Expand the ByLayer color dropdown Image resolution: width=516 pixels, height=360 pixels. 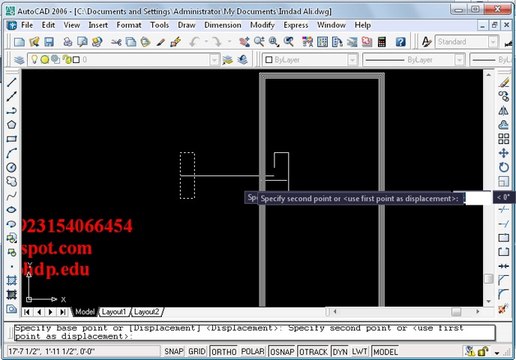coord(353,60)
